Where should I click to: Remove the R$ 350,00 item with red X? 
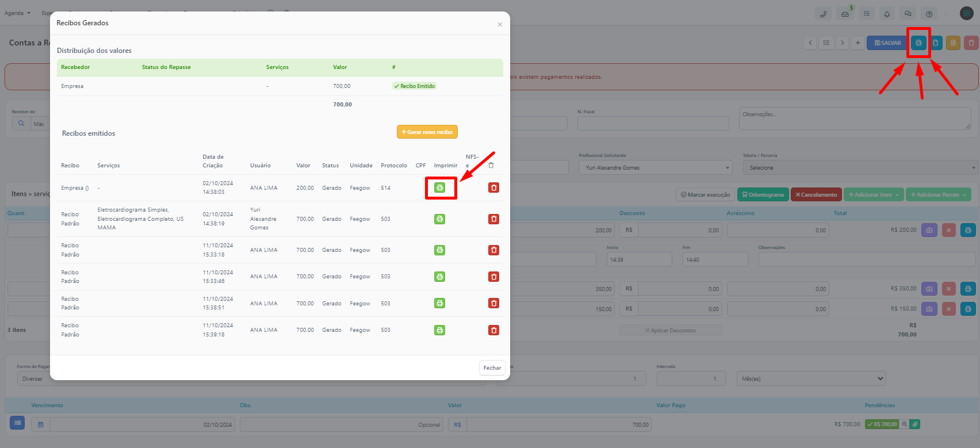[949, 289]
